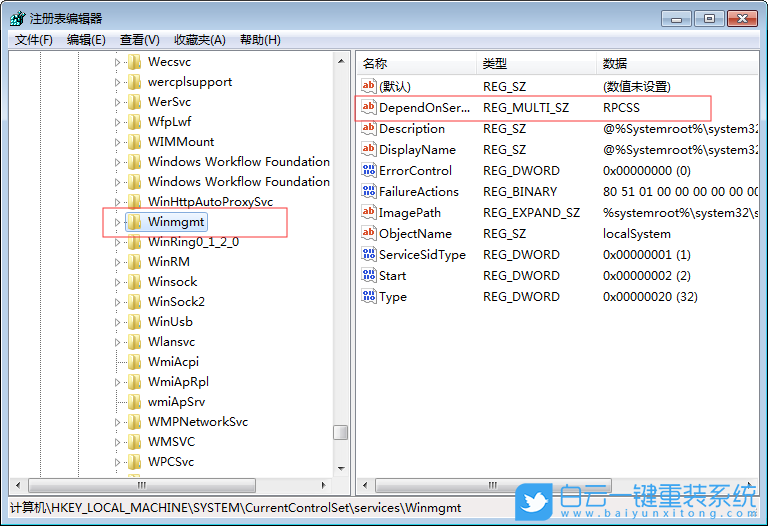The height and width of the screenshot is (526, 768).
Task: Expand the Wlansvc tree node
Action: [x=117, y=342]
